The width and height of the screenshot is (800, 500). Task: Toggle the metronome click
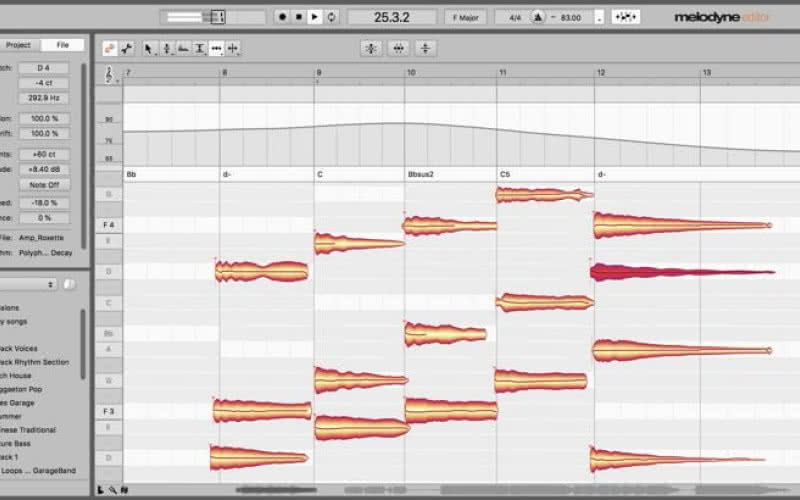537,17
